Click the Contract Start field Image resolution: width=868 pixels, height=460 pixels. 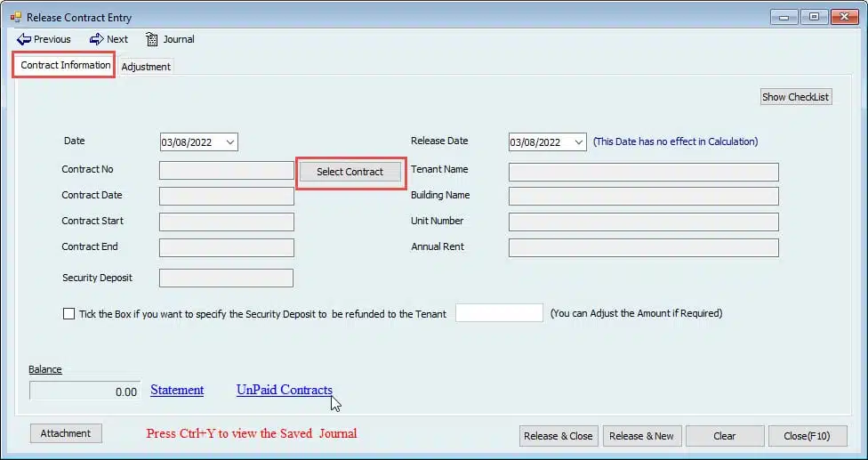(227, 222)
